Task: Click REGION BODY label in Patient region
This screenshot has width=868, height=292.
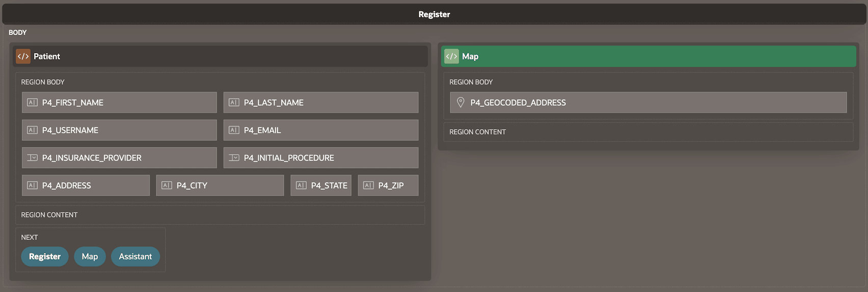Action: pyautogui.click(x=43, y=82)
